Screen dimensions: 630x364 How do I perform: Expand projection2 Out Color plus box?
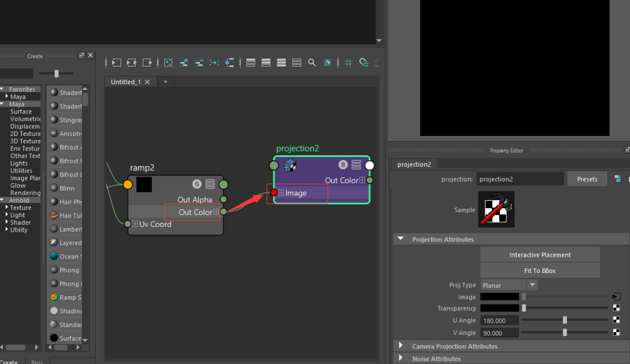362,180
